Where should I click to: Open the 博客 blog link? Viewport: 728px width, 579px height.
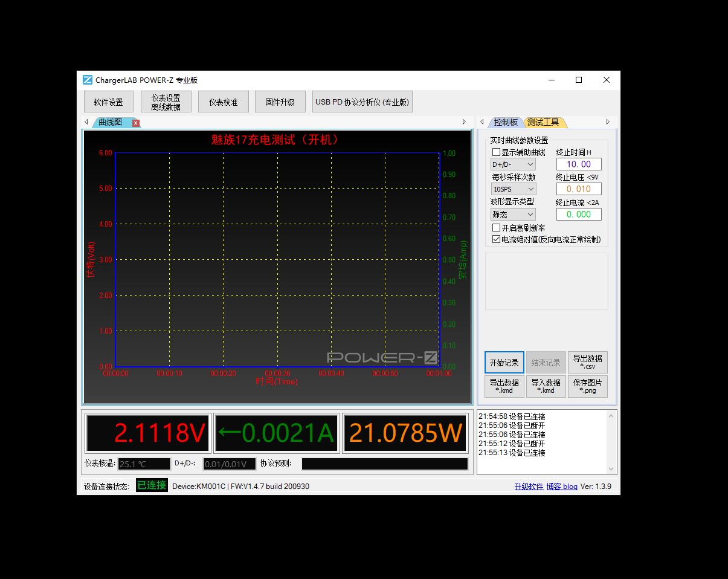coord(562,487)
